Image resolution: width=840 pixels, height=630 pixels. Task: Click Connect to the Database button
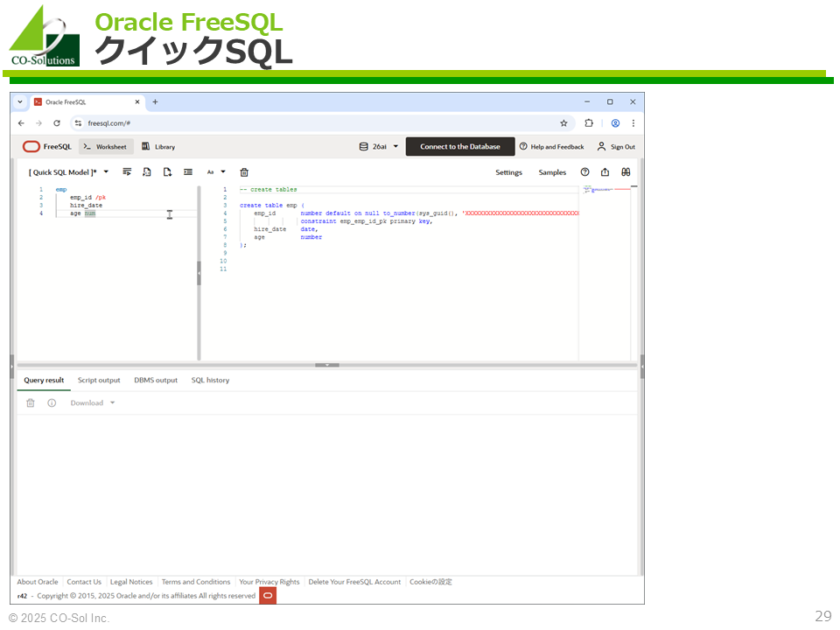click(x=459, y=147)
